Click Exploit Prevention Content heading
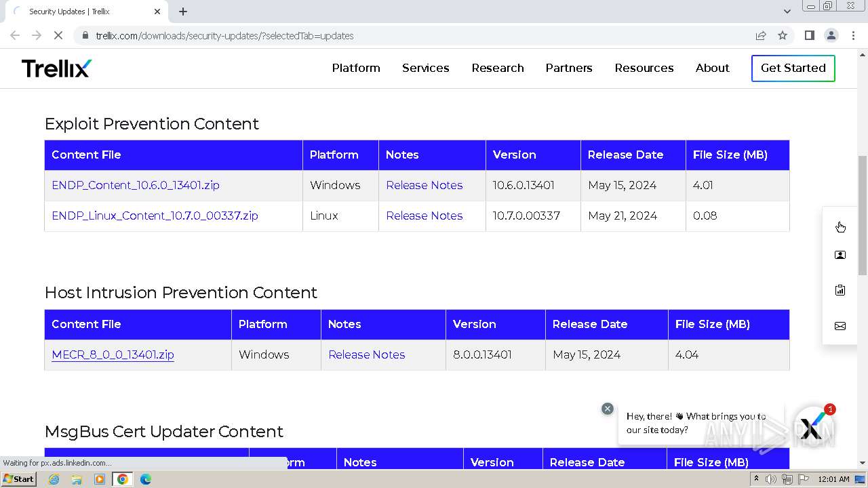Image resolution: width=868 pixels, height=488 pixels. [152, 124]
